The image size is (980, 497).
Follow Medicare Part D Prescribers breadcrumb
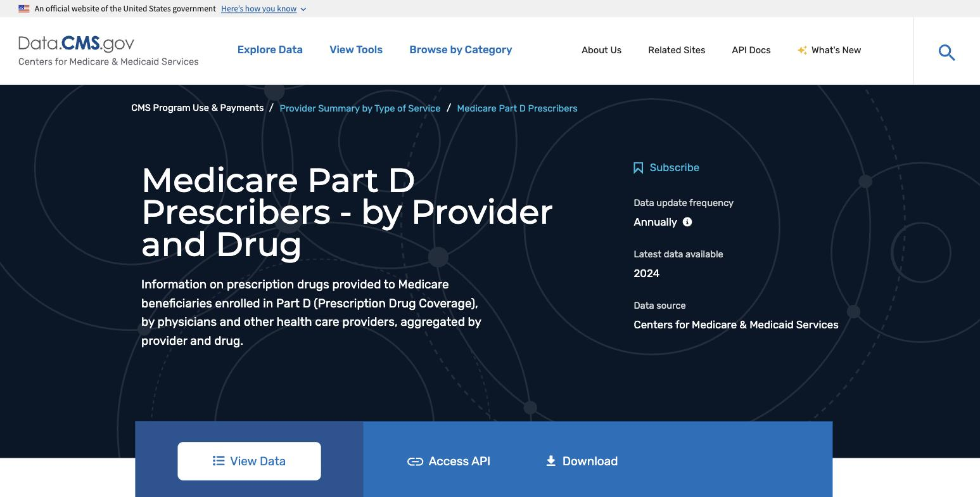517,108
